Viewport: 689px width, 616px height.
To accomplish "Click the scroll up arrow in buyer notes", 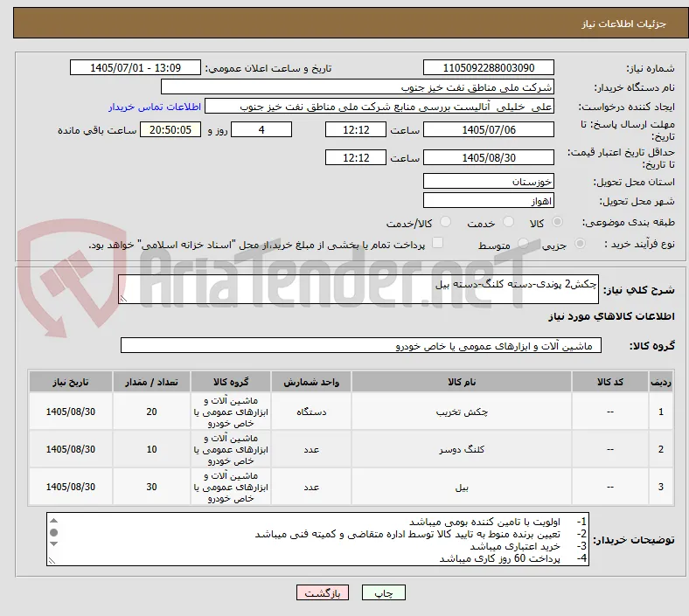I will click(x=53, y=521).
